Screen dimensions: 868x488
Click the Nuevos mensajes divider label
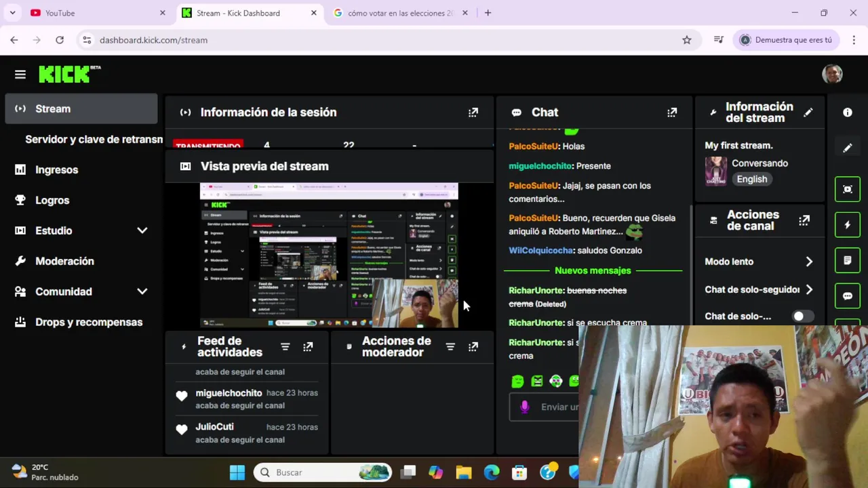coord(593,270)
